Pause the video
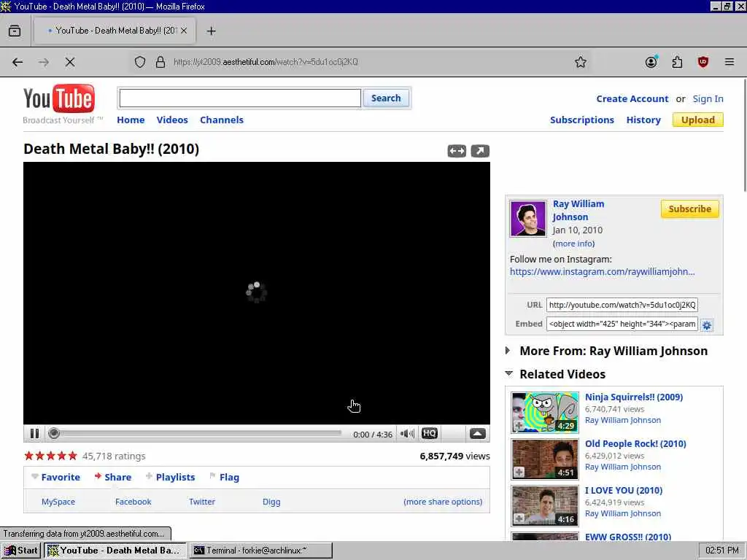The width and height of the screenshot is (747, 560). tap(34, 433)
